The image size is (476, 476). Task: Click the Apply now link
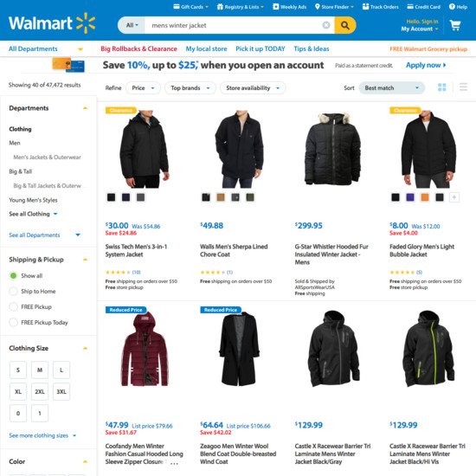426,65
